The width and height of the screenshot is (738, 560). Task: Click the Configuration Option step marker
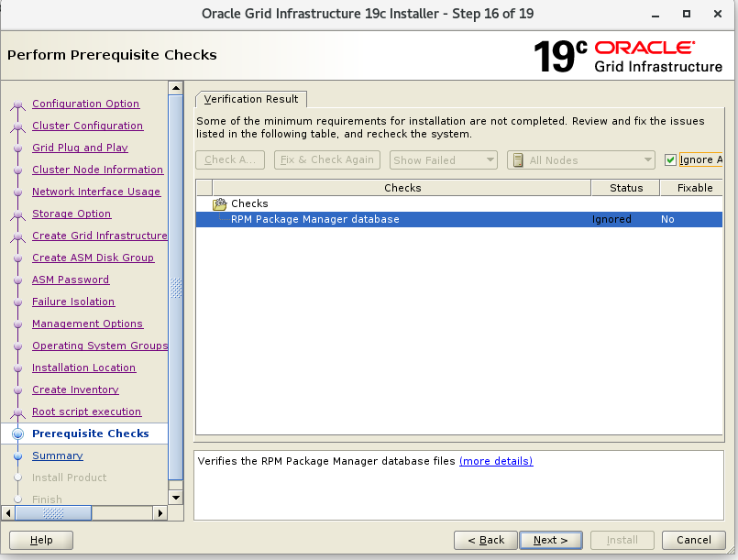18,104
